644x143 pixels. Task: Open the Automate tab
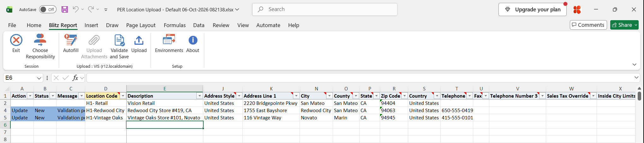click(268, 25)
